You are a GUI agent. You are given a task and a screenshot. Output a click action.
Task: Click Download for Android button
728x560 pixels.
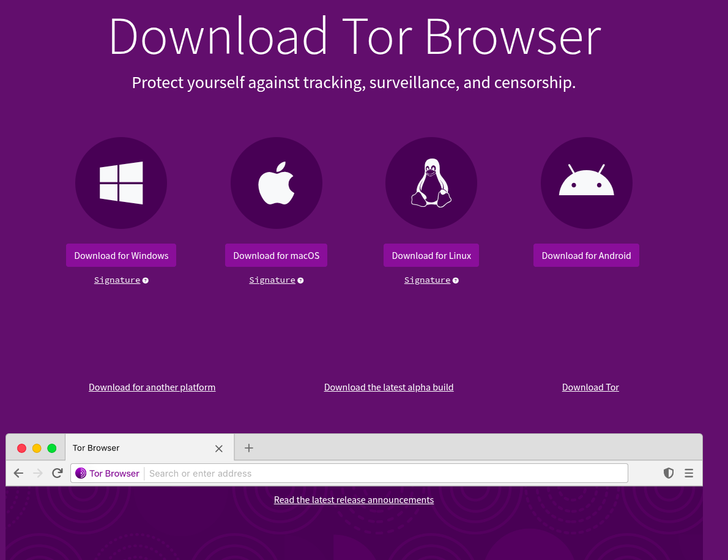587,255
